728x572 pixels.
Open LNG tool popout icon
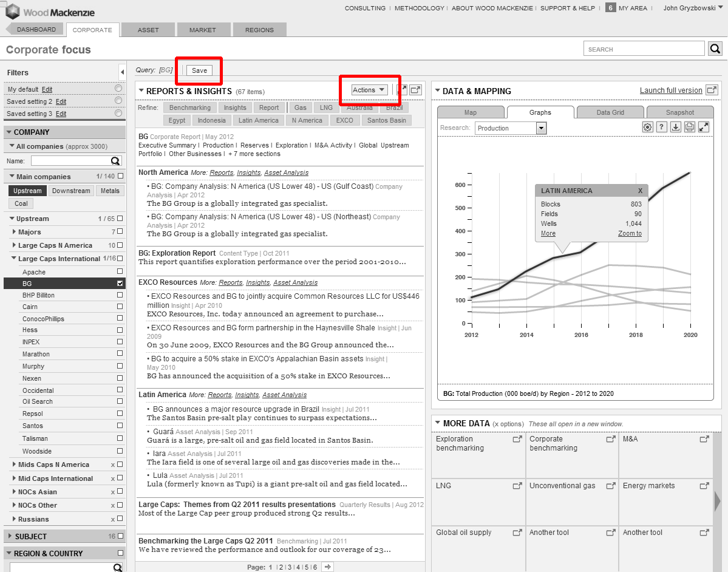(x=517, y=486)
